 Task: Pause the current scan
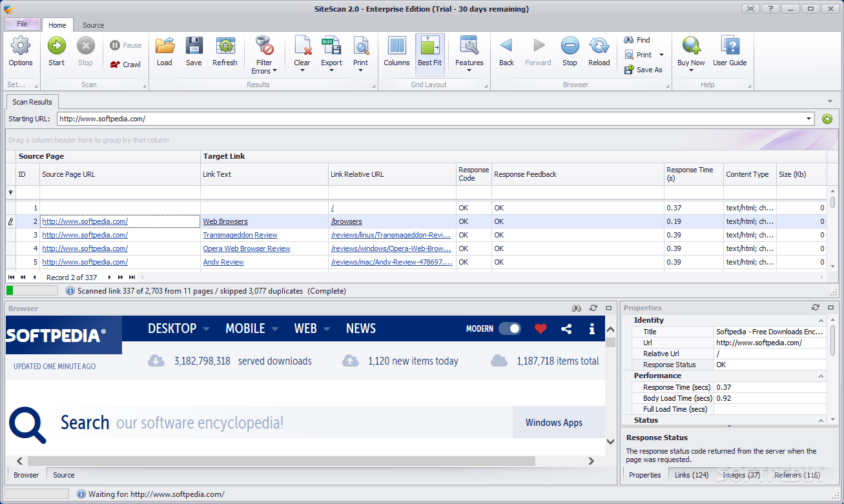pyautogui.click(x=125, y=45)
